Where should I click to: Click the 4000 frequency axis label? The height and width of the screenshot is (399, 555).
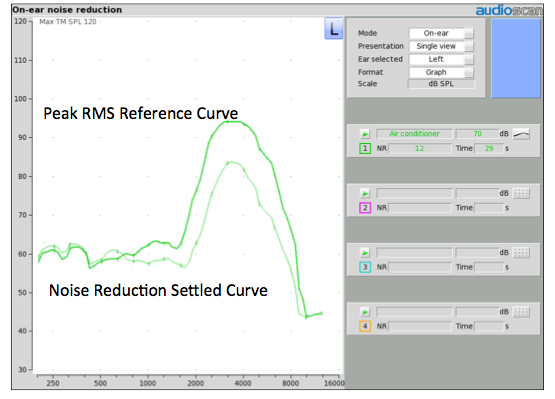coord(243,383)
